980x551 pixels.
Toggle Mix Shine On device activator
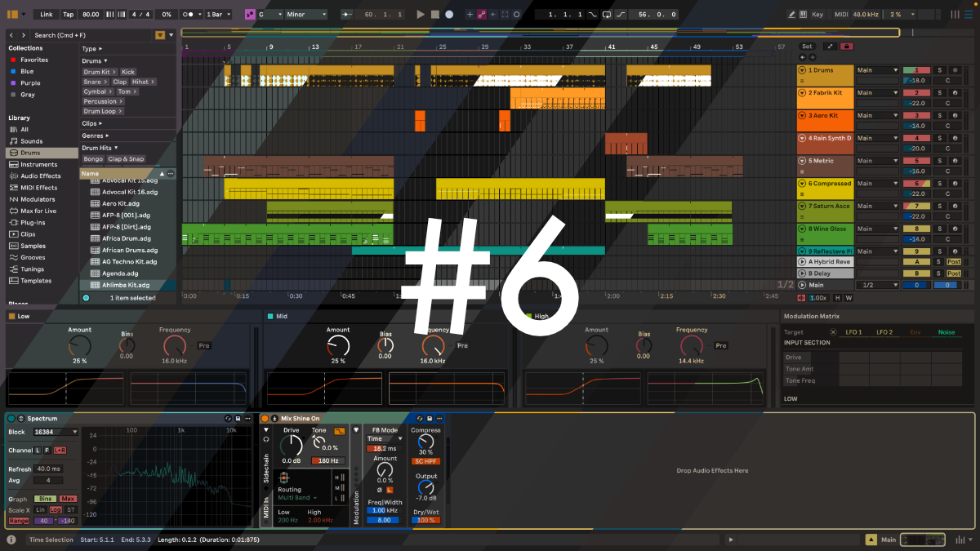point(265,419)
